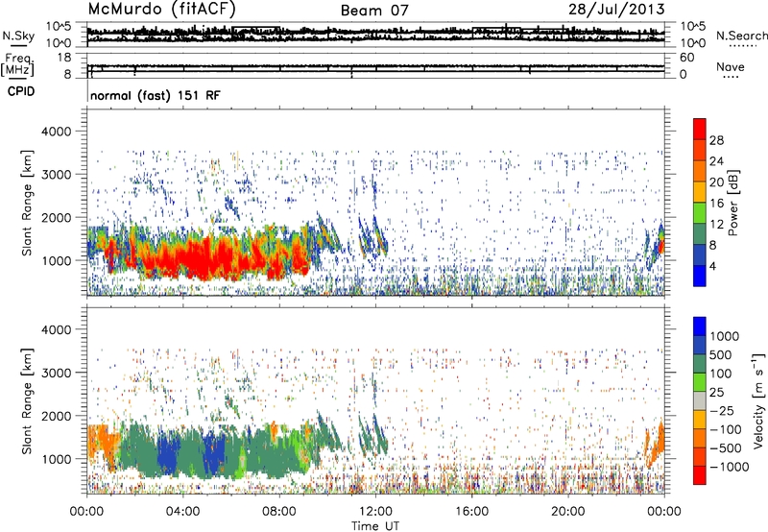Select light green segment of Power colorbar
Image resolution: width=768 pixels, height=532 pixels.
tap(700, 212)
